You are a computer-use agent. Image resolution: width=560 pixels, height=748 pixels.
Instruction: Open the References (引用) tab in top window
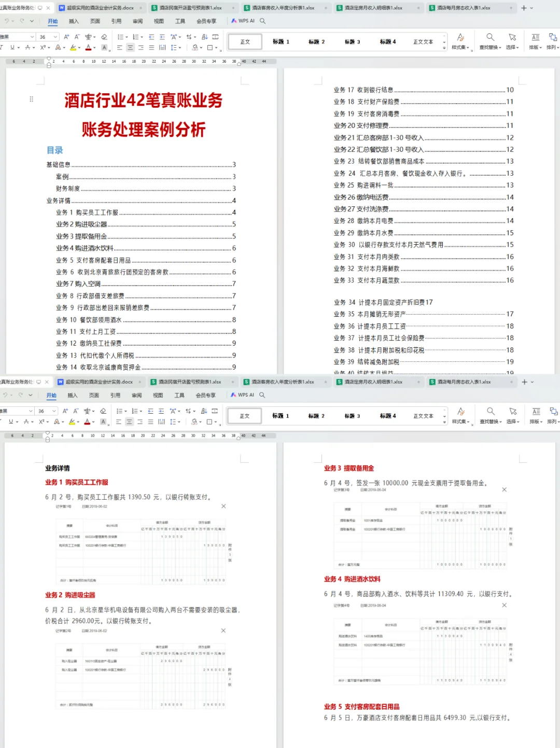[116, 21]
